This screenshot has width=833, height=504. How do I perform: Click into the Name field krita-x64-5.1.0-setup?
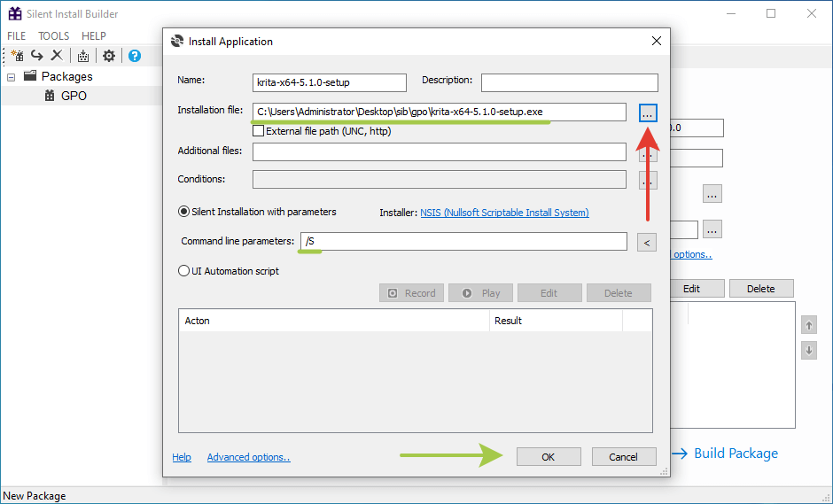click(330, 82)
